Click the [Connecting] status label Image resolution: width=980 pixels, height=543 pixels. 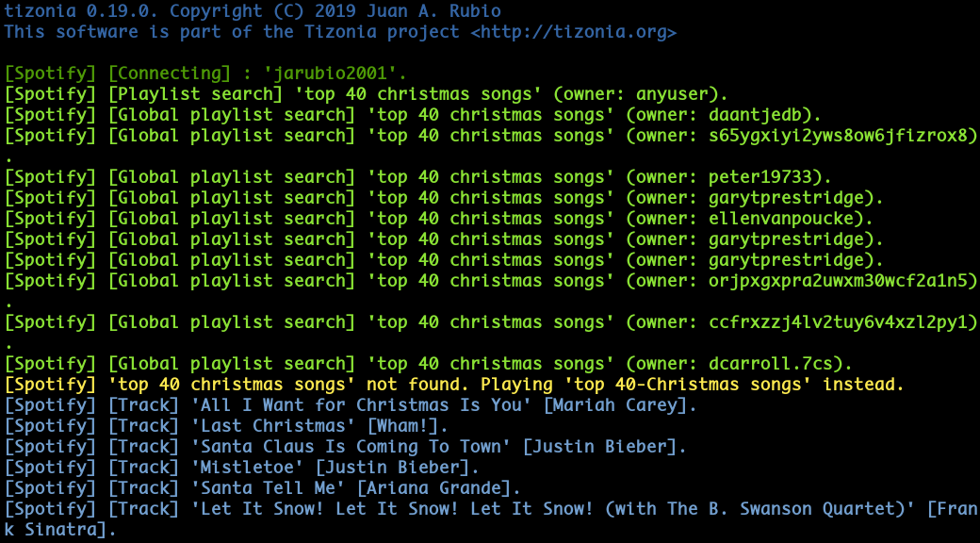pyautogui.click(x=169, y=74)
